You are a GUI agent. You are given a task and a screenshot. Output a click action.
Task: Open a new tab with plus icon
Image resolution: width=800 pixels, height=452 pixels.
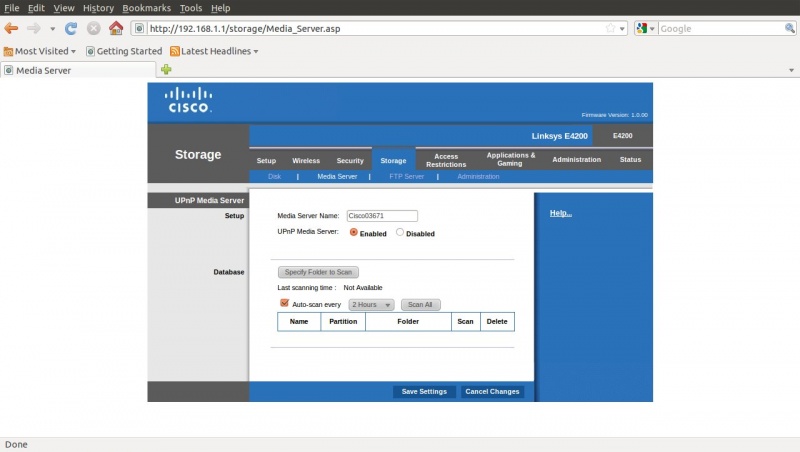166,69
